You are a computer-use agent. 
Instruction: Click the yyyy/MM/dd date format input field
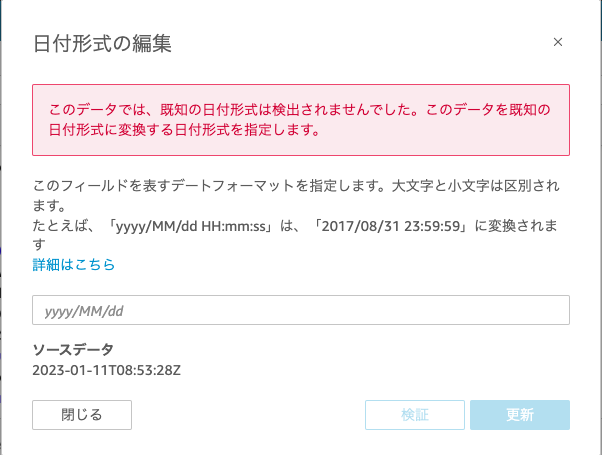coord(301,310)
